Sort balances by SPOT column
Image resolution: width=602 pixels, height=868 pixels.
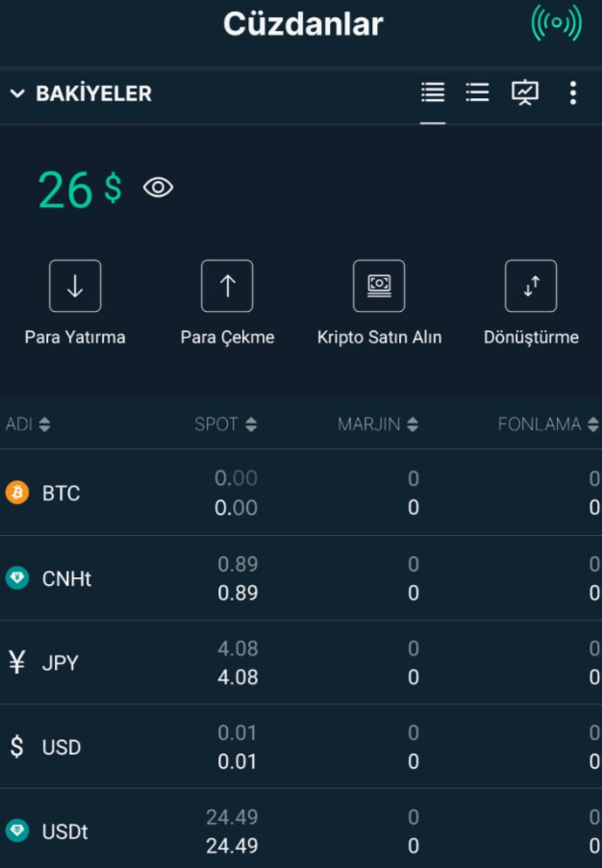pos(226,424)
